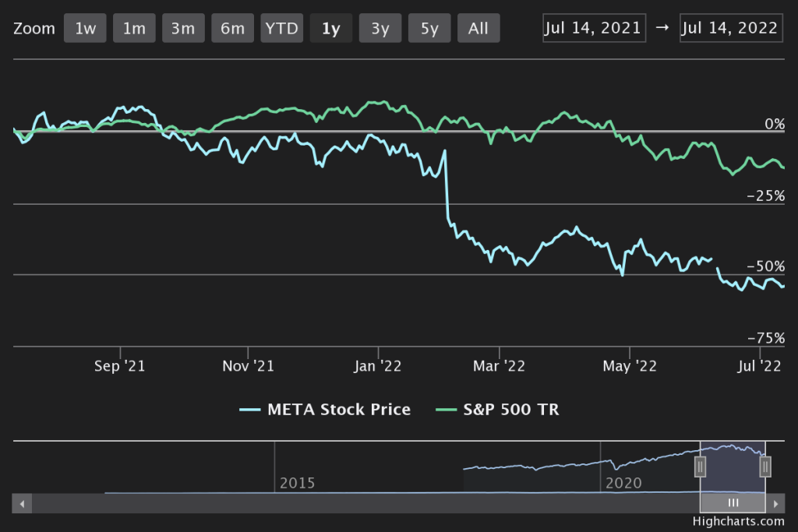
Task: Zoom chart to 3y
Action: [380, 29]
